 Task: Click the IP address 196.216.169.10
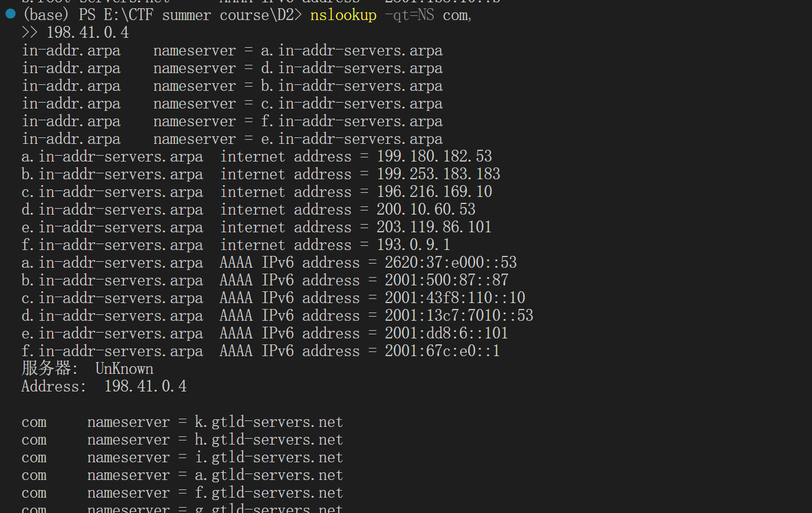pyautogui.click(x=434, y=192)
